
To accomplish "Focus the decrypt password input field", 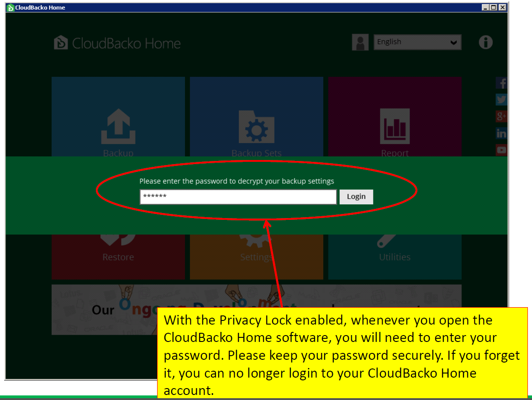I will (238, 197).
